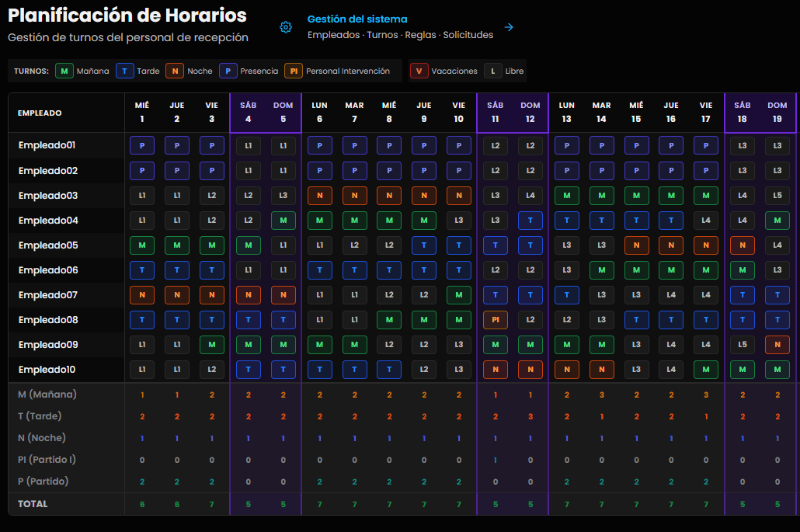Click the N (Noche) summary row label
The width and height of the screenshot is (800, 532).
click(x=41, y=437)
